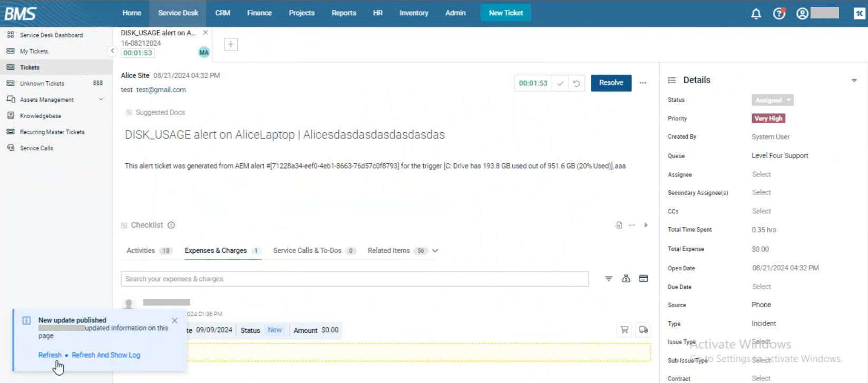
Task: Reset the ticket timer
Action: click(x=577, y=83)
